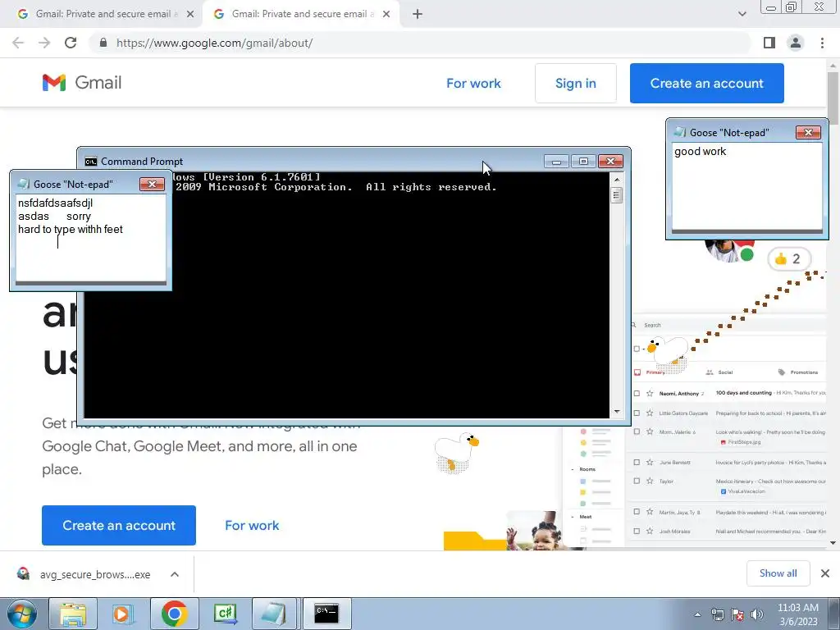The height and width of the screenshot is (630, 840).
Task: Open the For work link in header
Action: 473,84
